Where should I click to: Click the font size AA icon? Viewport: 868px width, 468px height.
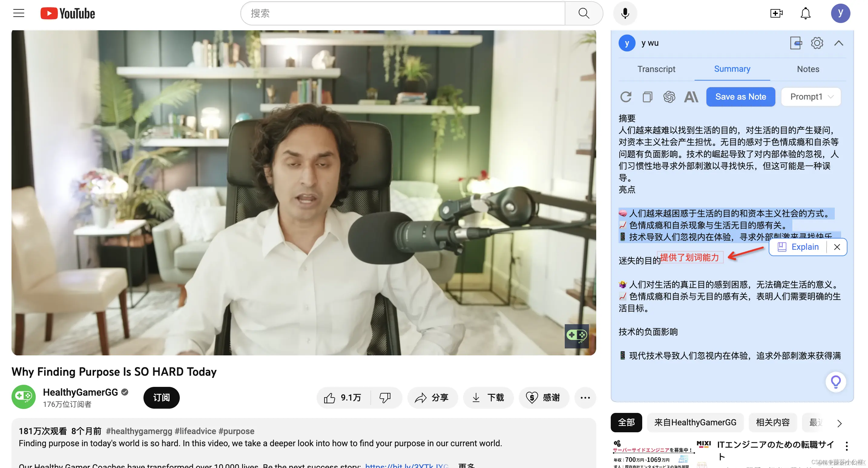pos(691,97)
